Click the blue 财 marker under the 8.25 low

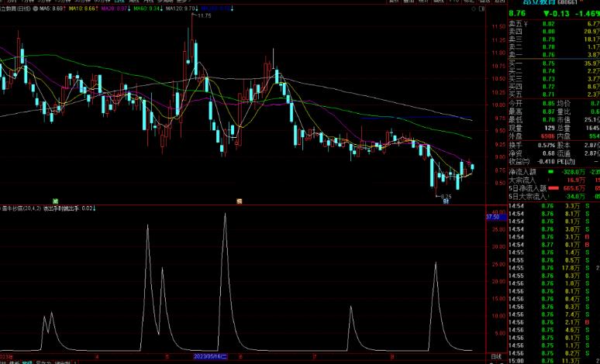[x=446, y=202]
